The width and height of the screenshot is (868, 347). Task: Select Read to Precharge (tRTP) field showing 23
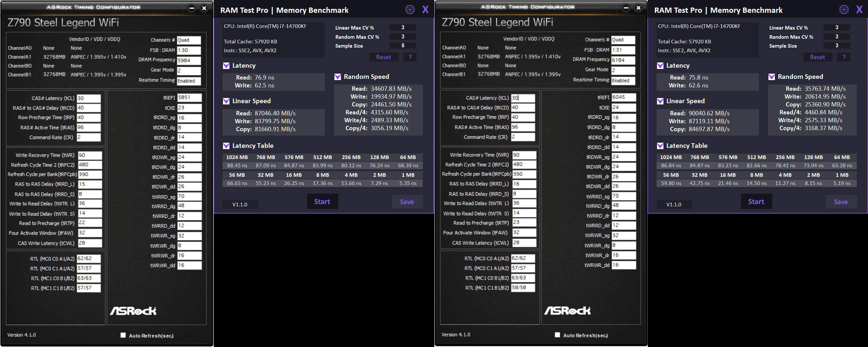pos(524,222)
